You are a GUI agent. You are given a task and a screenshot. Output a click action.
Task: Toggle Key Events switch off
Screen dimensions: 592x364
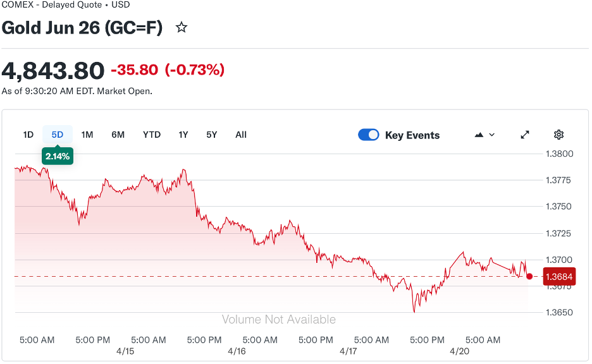pyautogui.click(x=369, y=135)
